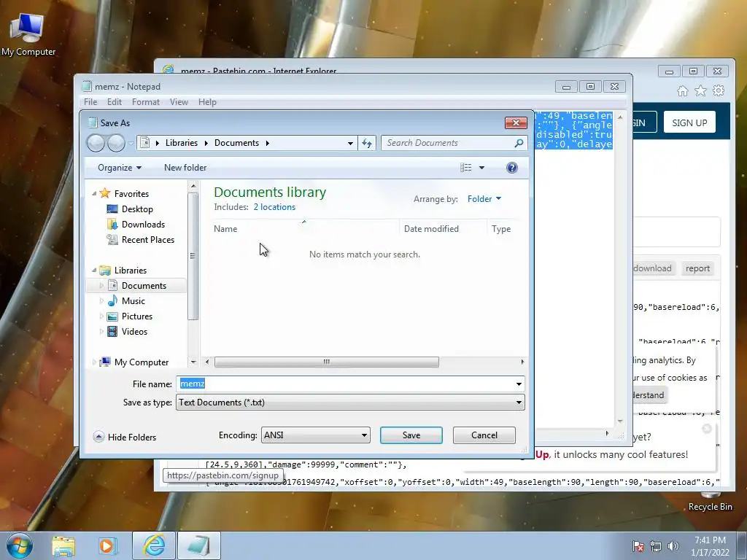Expand the Music library node
The height and width of the screenshot is (560, 747).
point(101,301)
